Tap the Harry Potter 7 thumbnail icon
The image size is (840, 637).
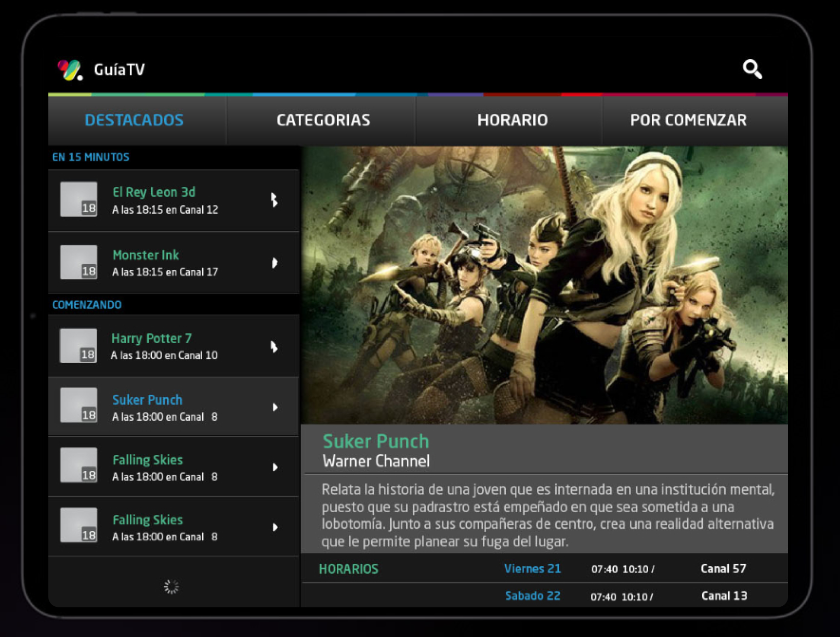click(78, 346)
